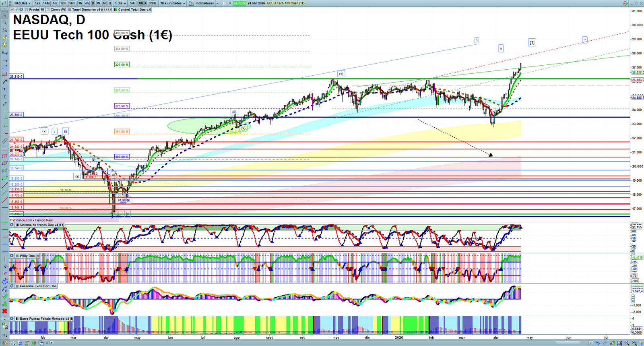Close the Willy Doc indicator panel
Viewport: 644px width, 346px height.
(12, 256)
